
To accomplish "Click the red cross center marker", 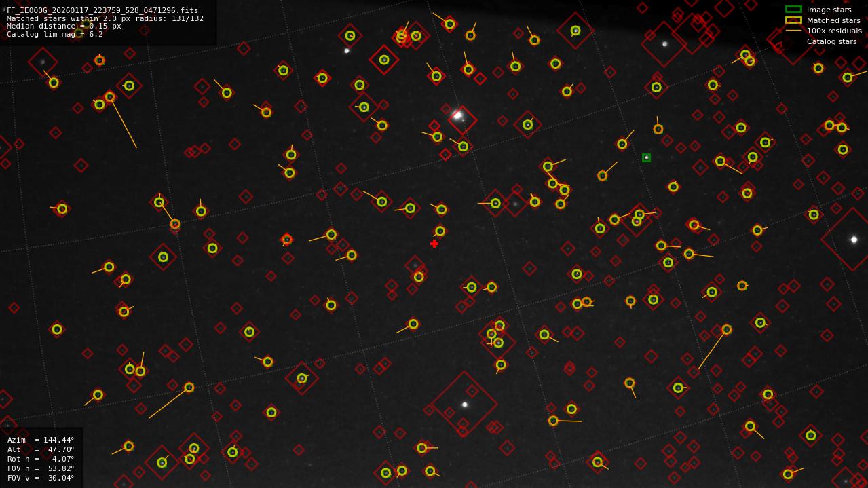I will pos(434,244).
